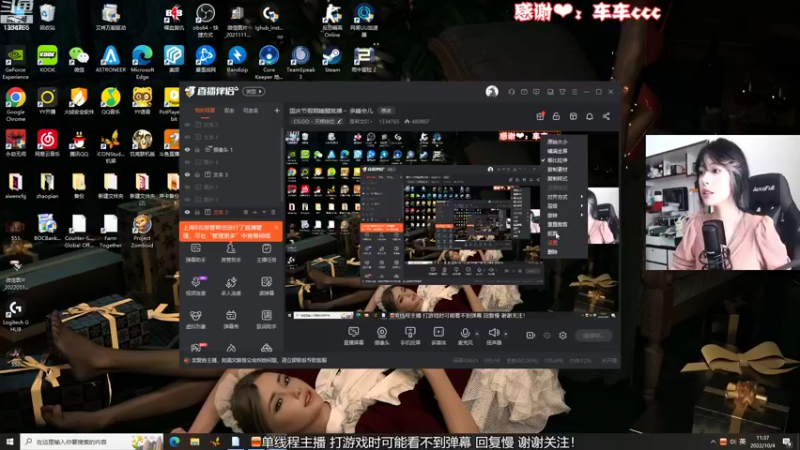
Task: Delete the 文本 2 layer with trash icon
Action: (273, 212)
